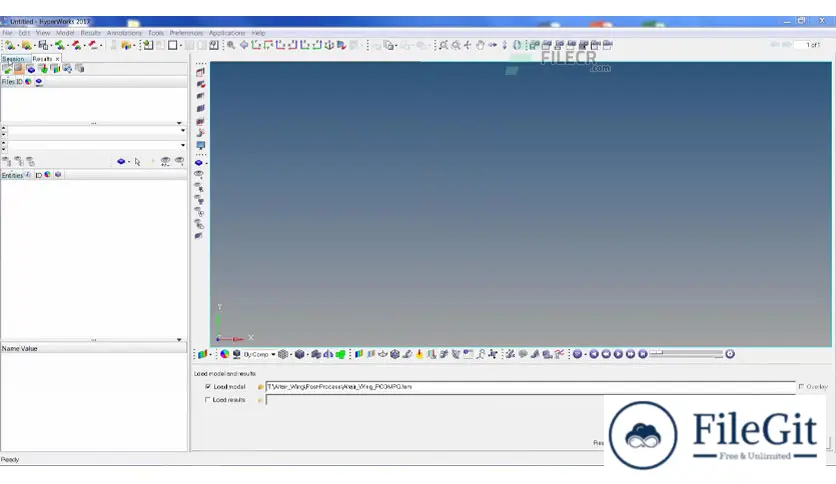
Task: Click the flame icon in bottom toolbar
Action: [420, 354]
